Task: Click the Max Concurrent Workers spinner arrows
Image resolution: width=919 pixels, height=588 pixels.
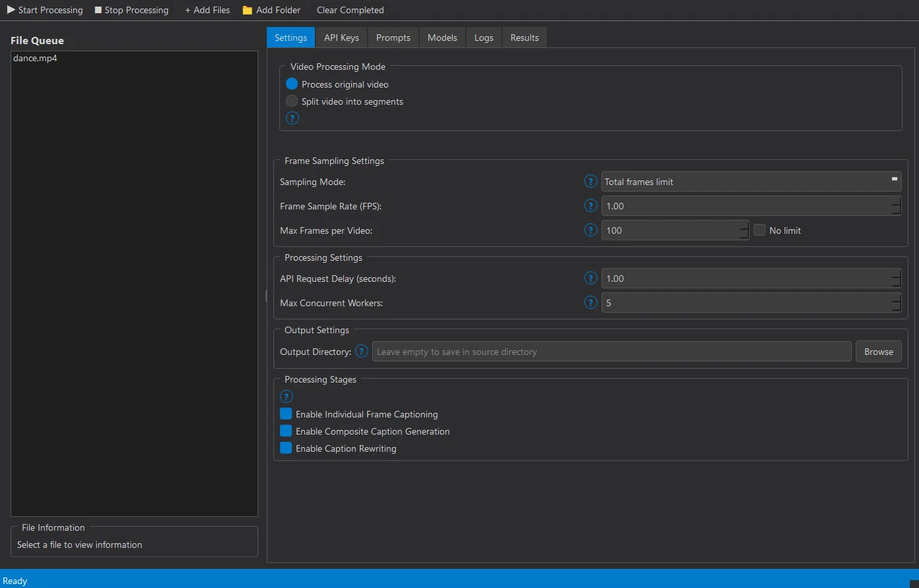Action: click(896, 303)
